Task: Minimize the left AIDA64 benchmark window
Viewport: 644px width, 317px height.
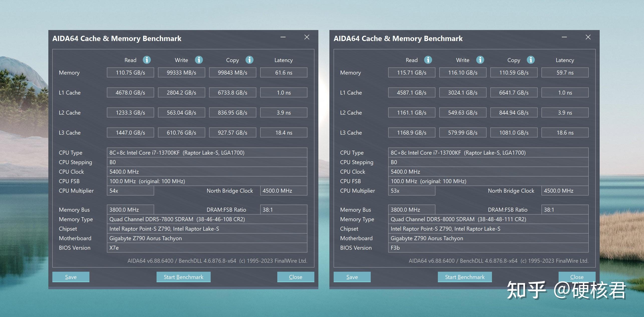Action: click(x=283, y=37)
